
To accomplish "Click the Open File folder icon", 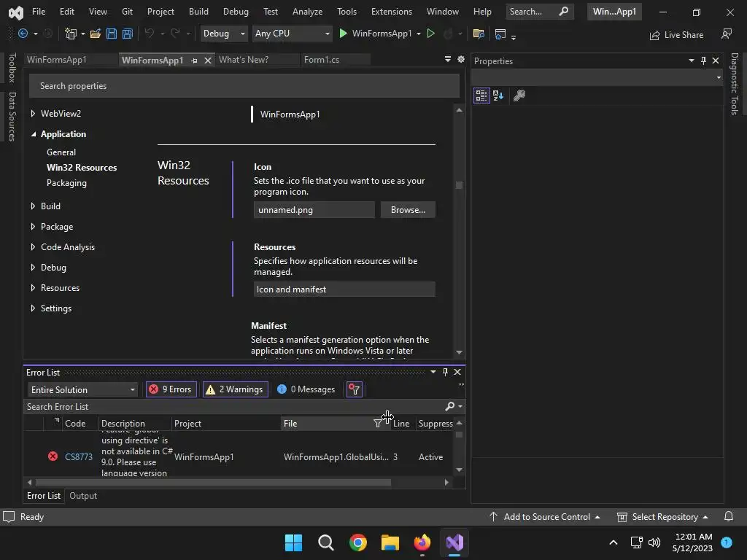I will tap(96, 34).
